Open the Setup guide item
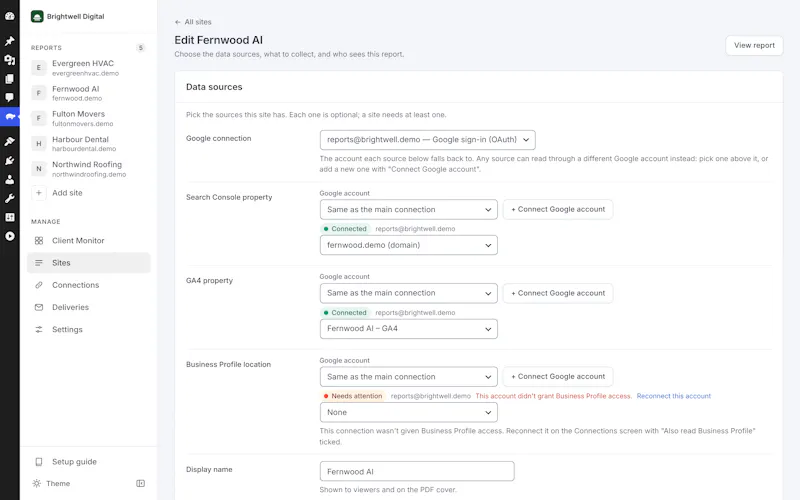The image size is (800, 500). coord(89,462)
